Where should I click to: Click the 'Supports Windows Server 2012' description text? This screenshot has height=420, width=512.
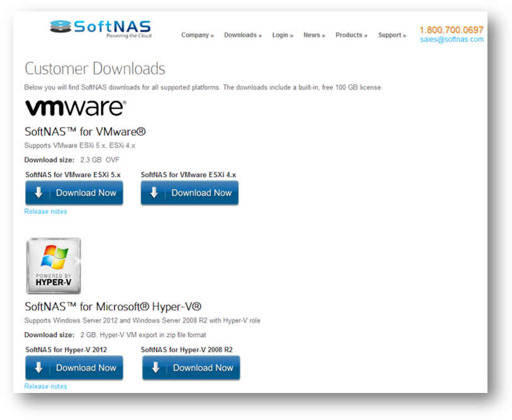[x=142, y=321]
